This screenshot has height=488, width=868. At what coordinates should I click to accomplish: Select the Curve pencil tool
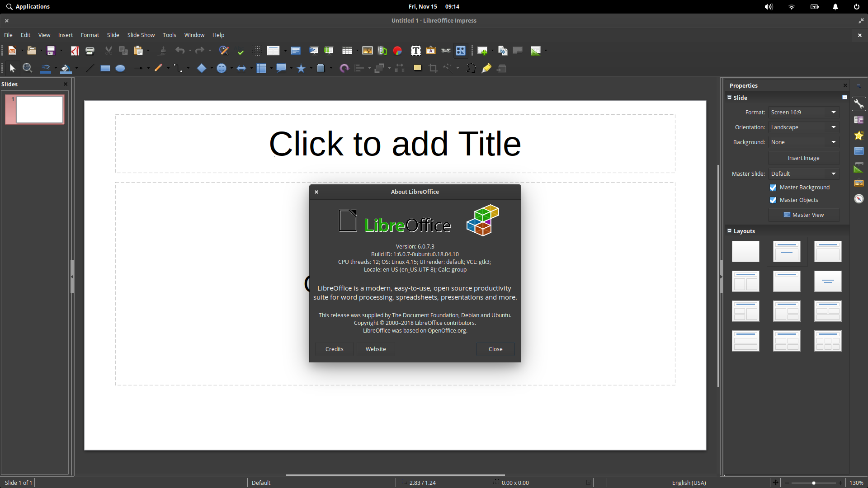pos(158,68)
